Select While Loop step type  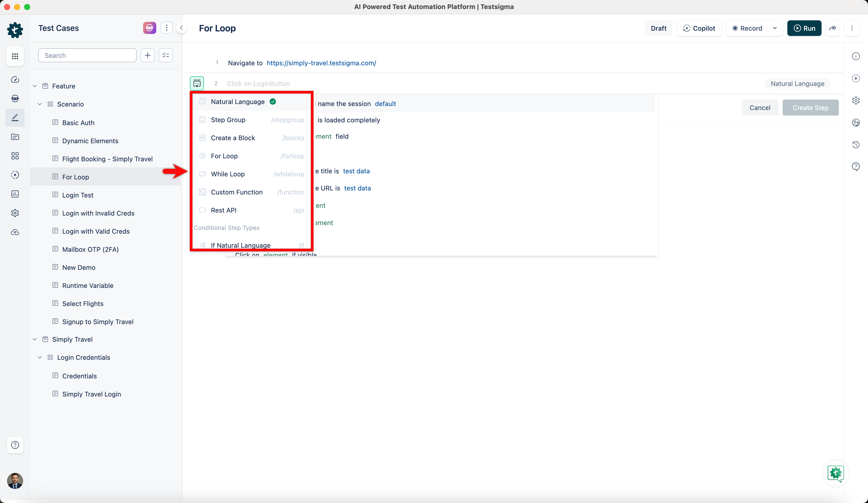pyautogui.click(x=228, y=174)
